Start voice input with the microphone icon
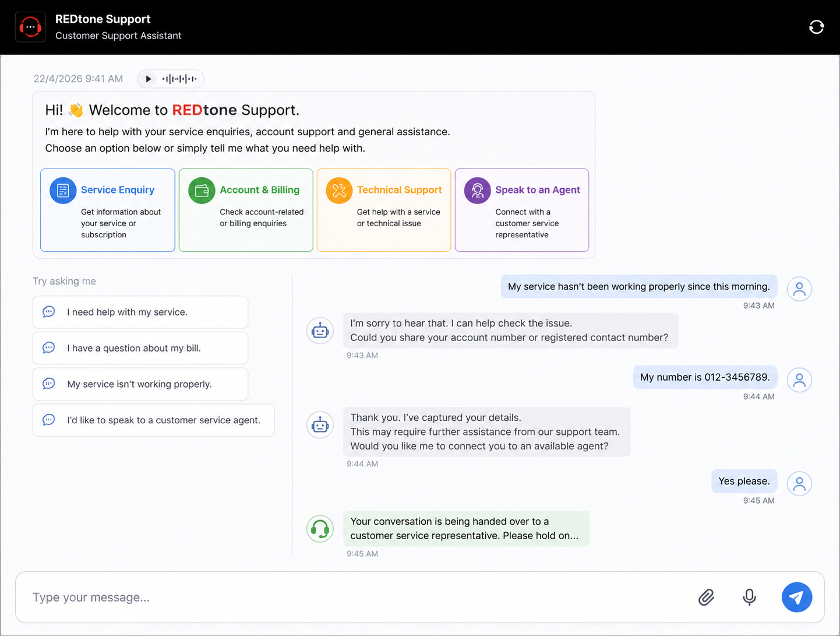The image size is (840, 636). click(750, 598)
